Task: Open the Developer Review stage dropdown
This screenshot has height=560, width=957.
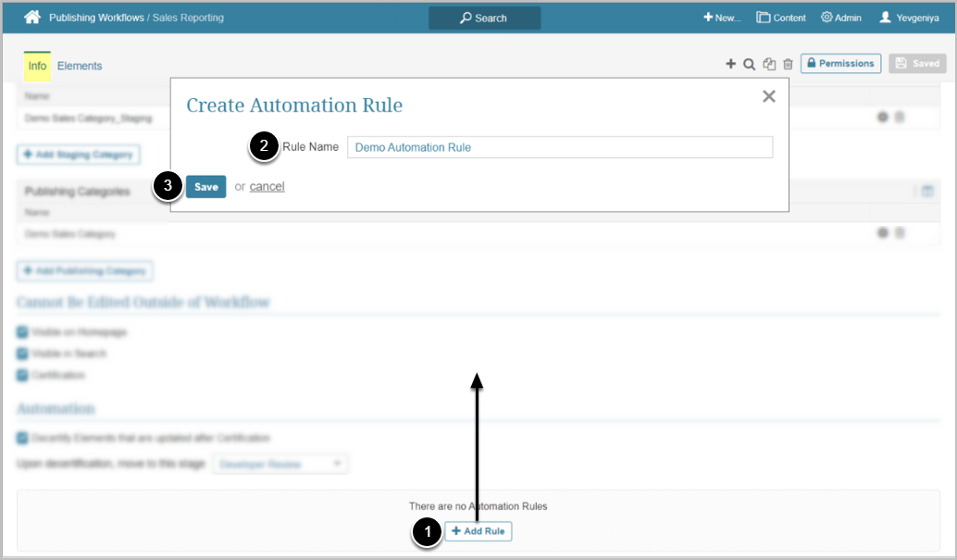Action: pyautogui.click(x=280, y=464)
